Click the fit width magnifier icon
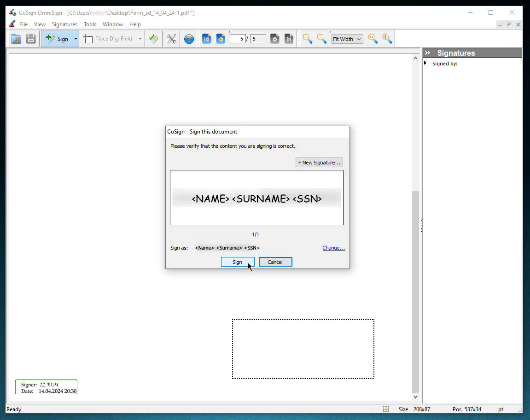This screenshot has height=420, width=530. [x=373, y=39]
